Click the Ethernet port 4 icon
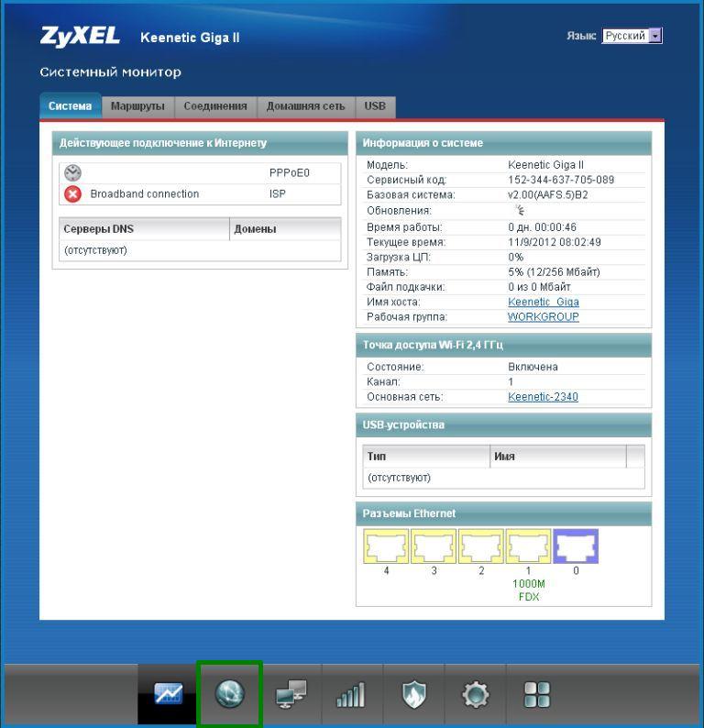Screen dimensions: 704x728 point(387,546)
